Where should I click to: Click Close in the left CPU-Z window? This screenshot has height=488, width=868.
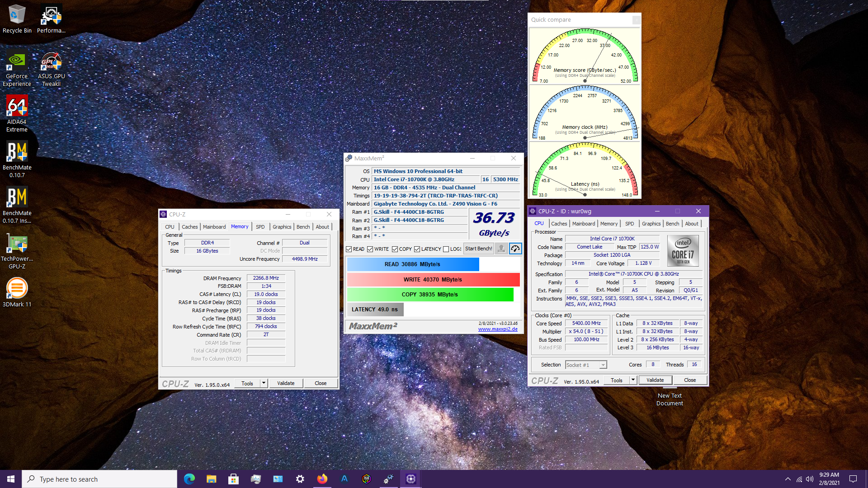[x=321, y=383]
